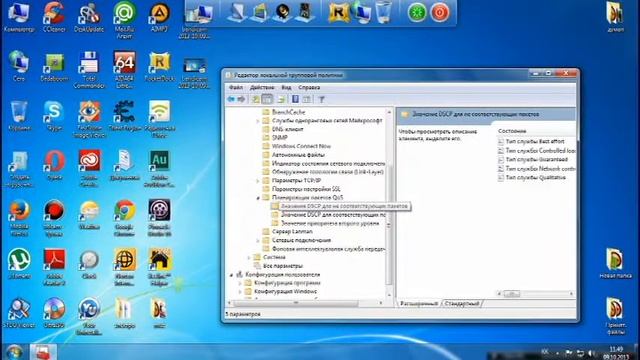Image resolution: width=640 pixels, height=360 pixels.
Task: Open the Google Chrome desktop shortcut
Action: pos(124,218)
